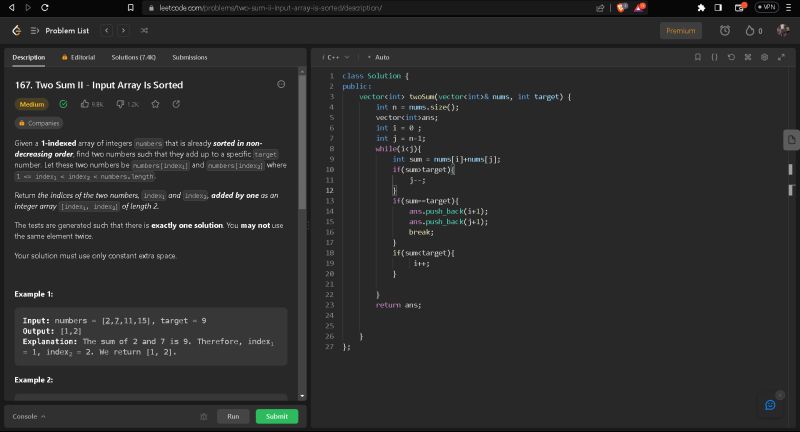Bookmark this page in the browser
Viewport: 800px width, 432px height.
tap(131, 8)
